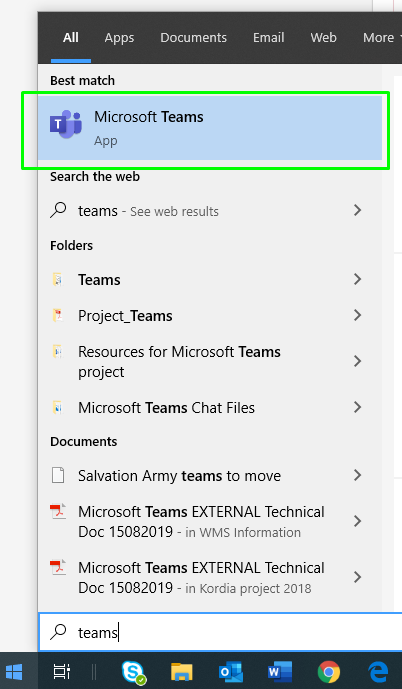
Task: Launch Word from the taskbar
Action: [280, 672]
